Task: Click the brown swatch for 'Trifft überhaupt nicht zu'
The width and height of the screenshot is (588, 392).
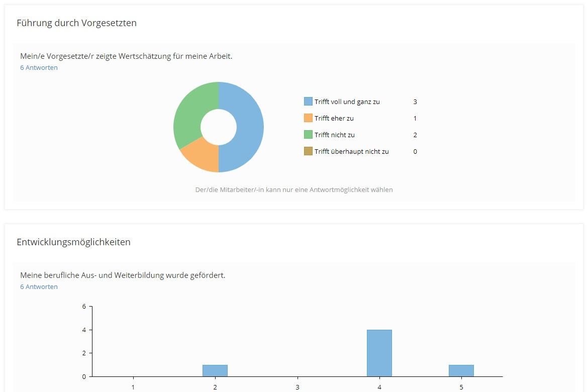Action: tap(308, 151)
